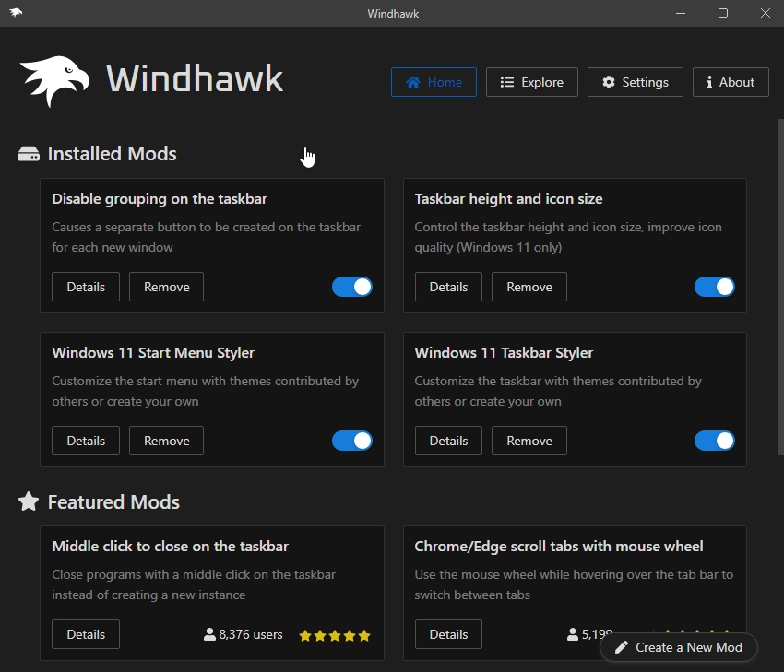The height and width of the screenshot is (672, 784).
Task: View Details of Chrome/Edge scroll tabs mod
Action: tap(448, 634)
